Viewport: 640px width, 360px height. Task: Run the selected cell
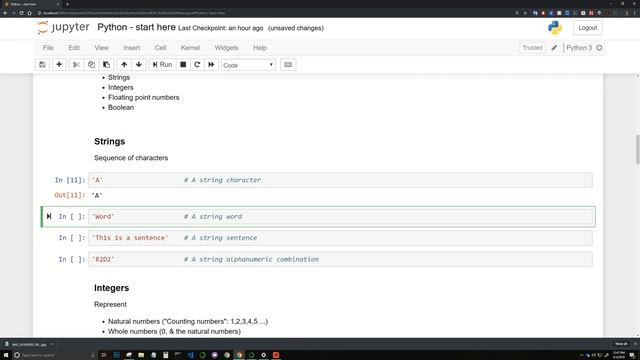(162, 64)
